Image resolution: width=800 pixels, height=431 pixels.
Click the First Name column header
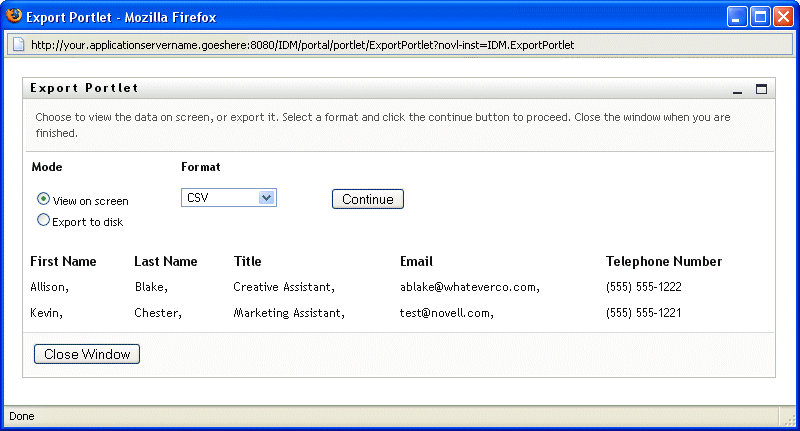point(63,262)
